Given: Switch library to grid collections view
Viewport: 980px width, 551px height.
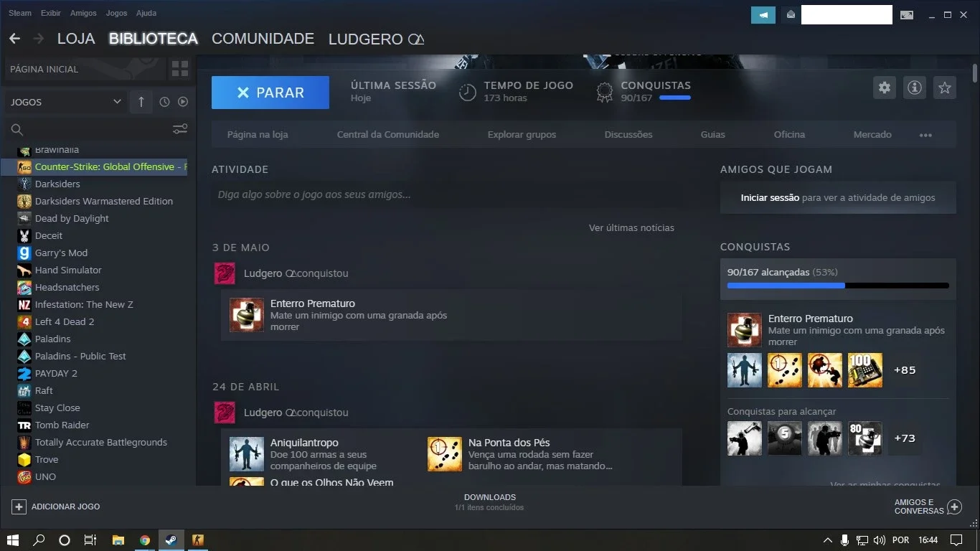Looking at the screenshot, I should pyautogui.click(x=180, y=69).
